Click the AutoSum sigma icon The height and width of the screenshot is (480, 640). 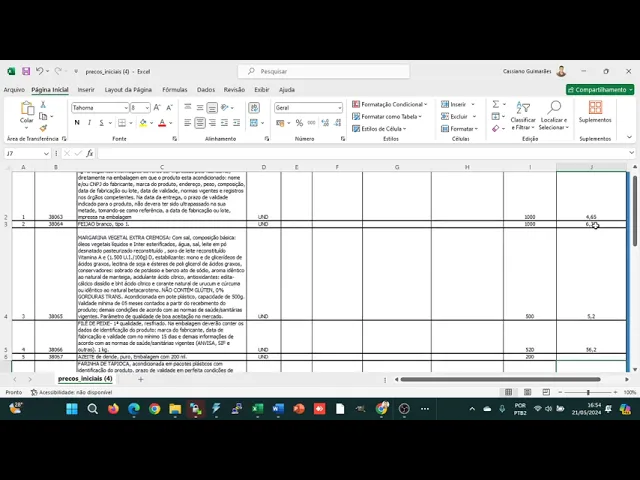tap(496, 104)
